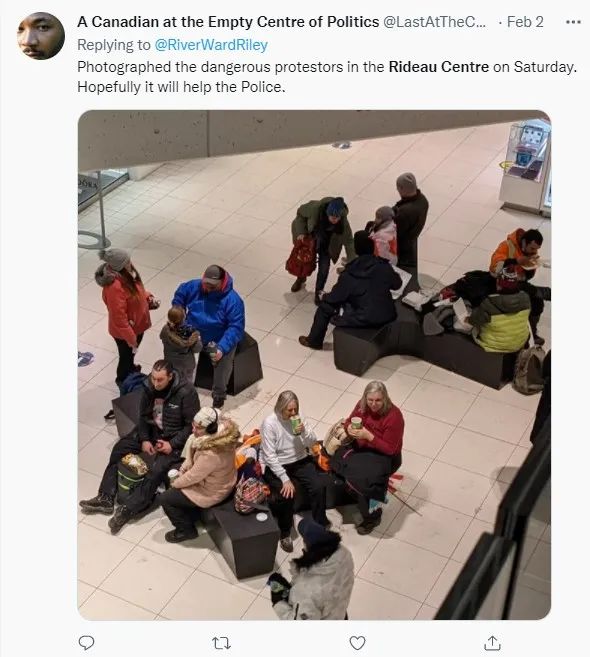The width and height of the screenshot is (590, 657).
Task: Click the reply speech bubble icon
Action: 86,642
